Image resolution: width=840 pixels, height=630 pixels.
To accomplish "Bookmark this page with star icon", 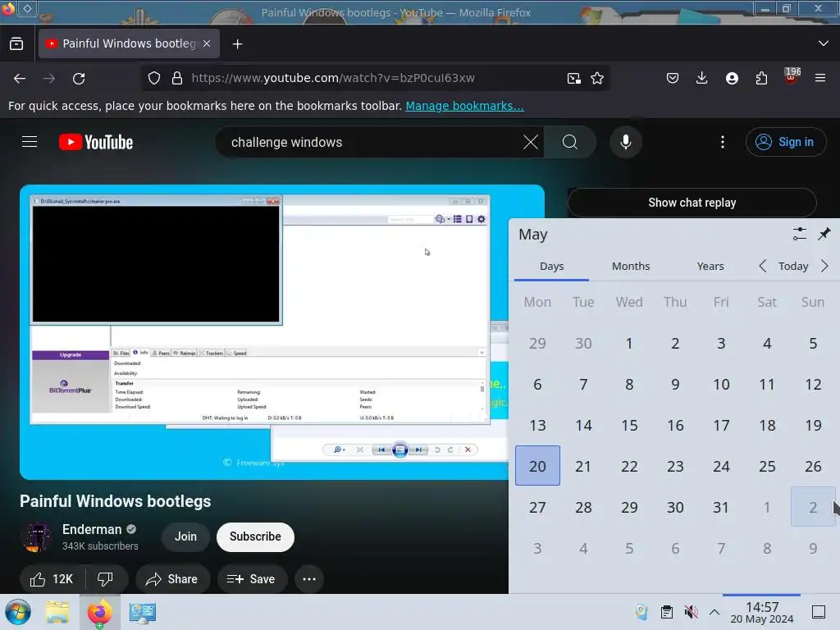I will click(x=597, y=78).
